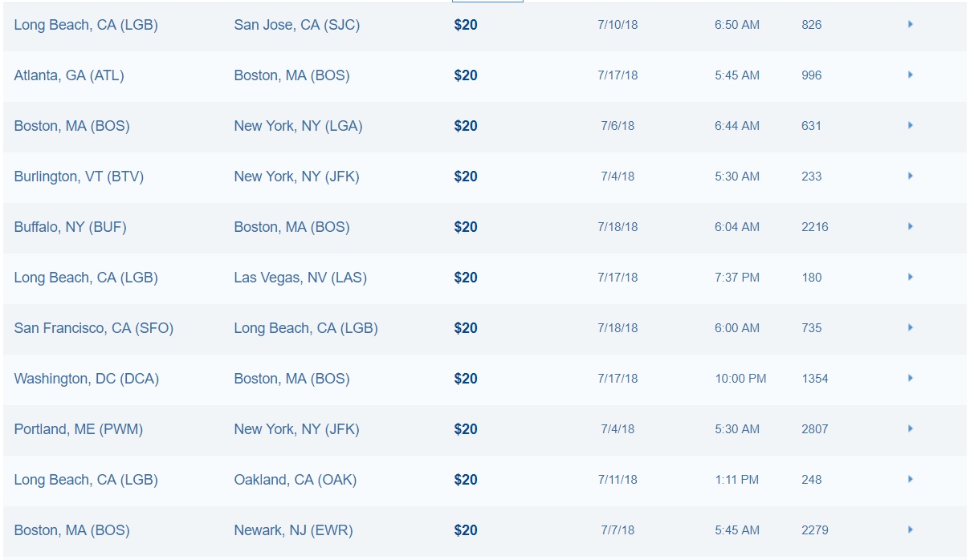
Task: Click arrow icon on San Francisco–Long Beach row
Action: (x=911, y=328)
